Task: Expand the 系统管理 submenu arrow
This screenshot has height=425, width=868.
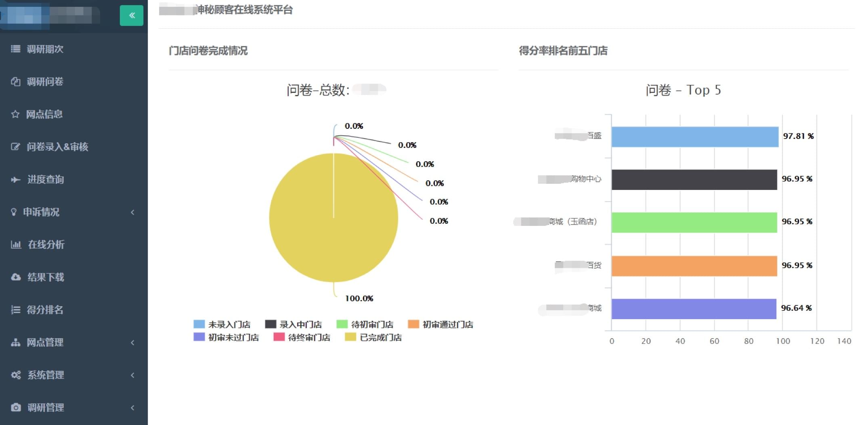Action: coord(132,375)
